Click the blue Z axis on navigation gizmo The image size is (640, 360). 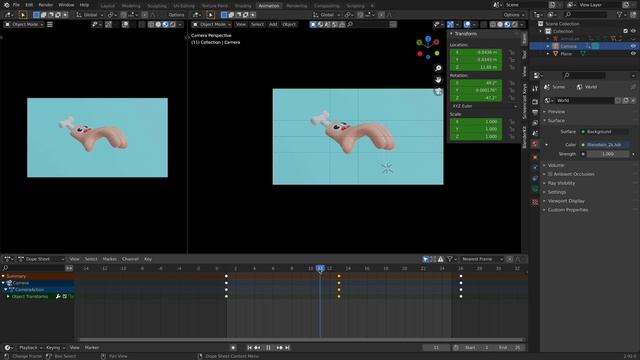coord(428,39)
